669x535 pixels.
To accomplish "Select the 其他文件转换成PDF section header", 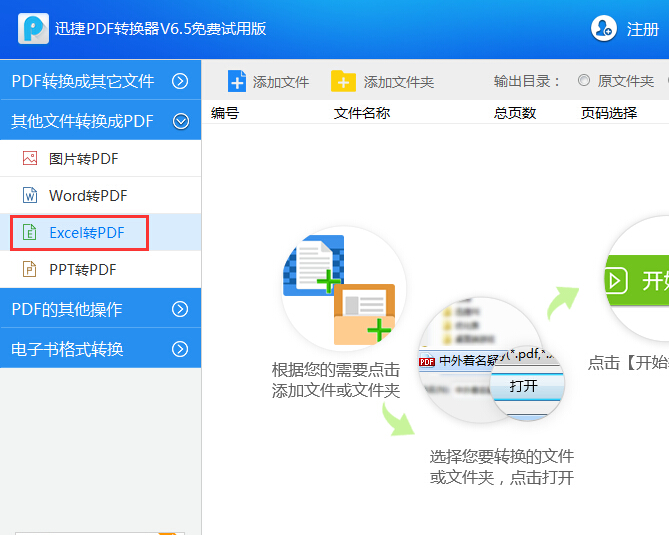I will pos(101,121).
